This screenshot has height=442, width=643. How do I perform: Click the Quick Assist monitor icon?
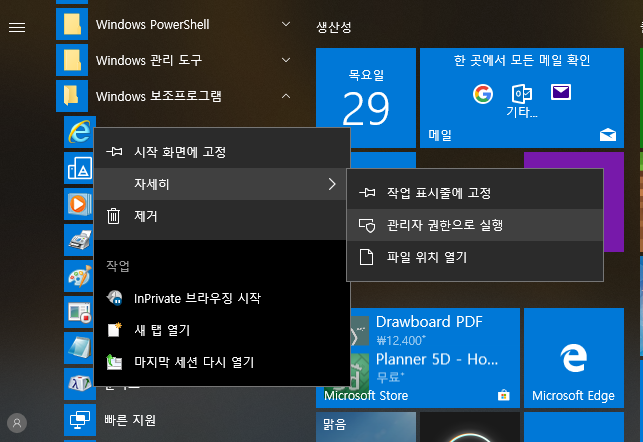click(x=80, y=420)
